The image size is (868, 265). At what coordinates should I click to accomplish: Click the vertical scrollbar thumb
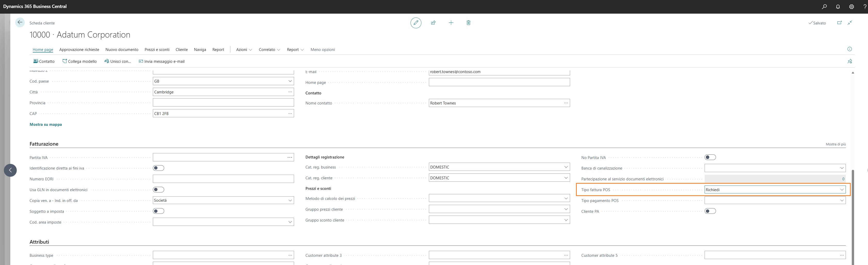(853, 217)
